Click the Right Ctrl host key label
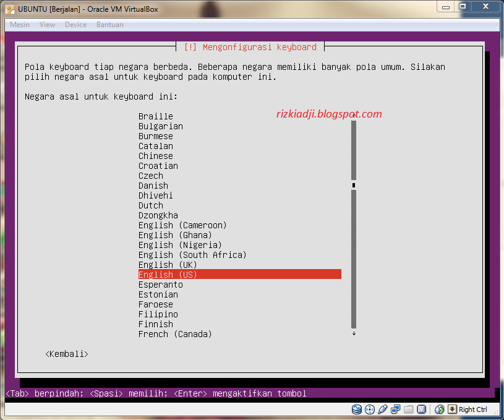This screenshot has height=420, width=504. point(473,409)
